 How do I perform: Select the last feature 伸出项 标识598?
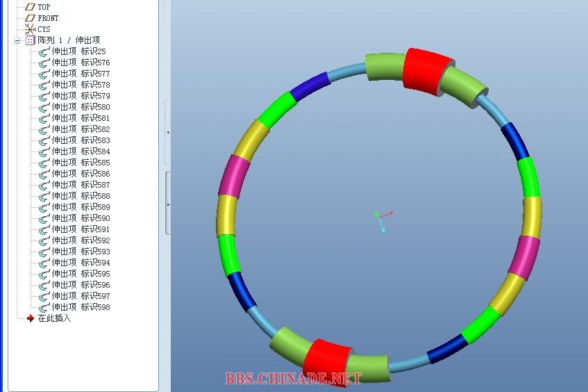click(x=81, y=307)
